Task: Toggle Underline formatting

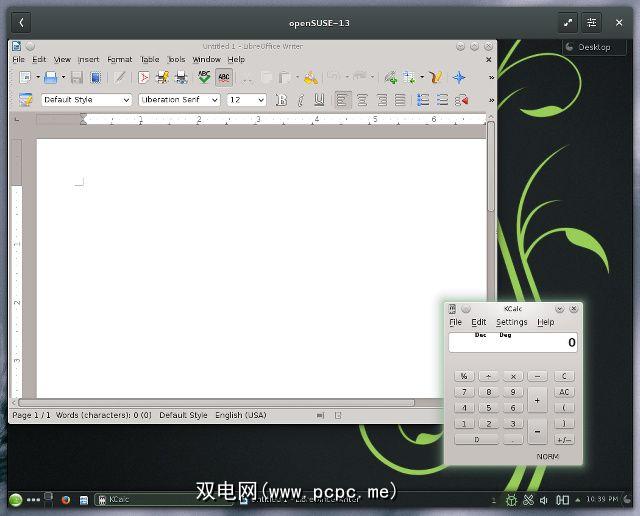Action: click(319, 100)
